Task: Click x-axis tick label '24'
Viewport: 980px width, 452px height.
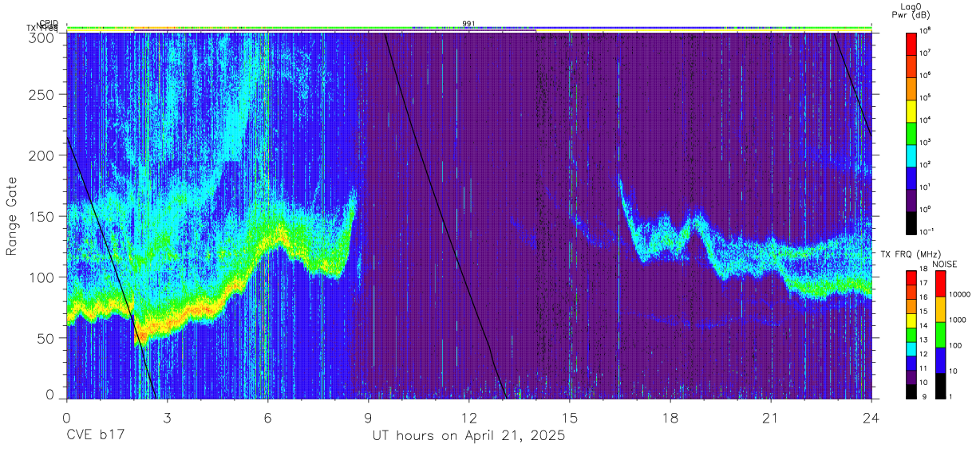Action: (x=871, y=417)
